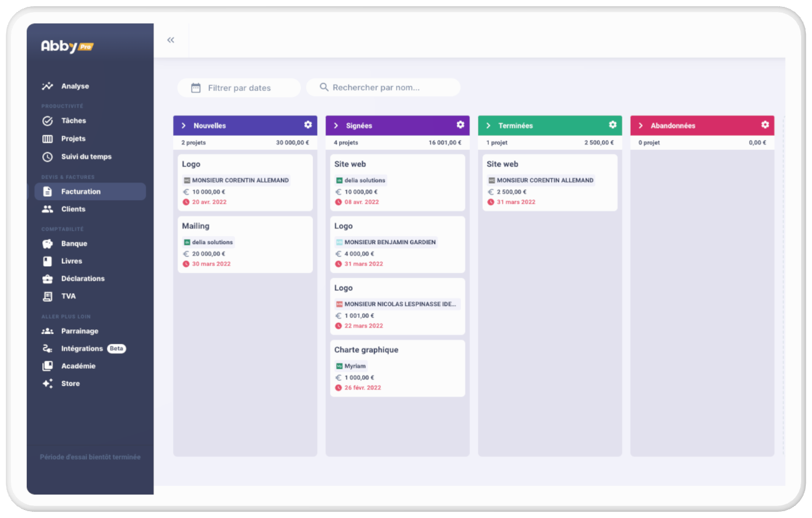The image size is (812, 518).
Task: Open Terminées column settings gear
Action: 612,125
